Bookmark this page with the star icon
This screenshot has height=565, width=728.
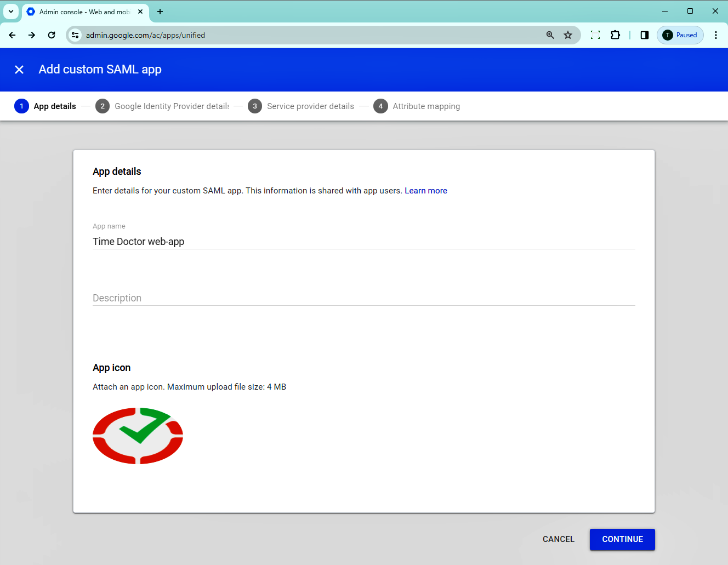pyautogui.click(x=567, y=35)
